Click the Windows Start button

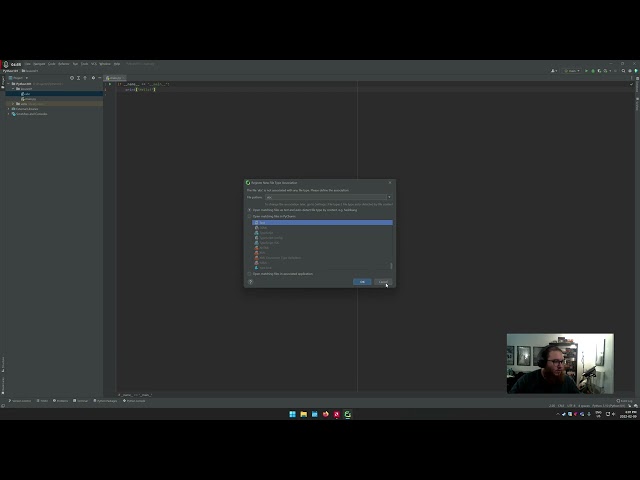pyautogui.click(x=293, y=414)
